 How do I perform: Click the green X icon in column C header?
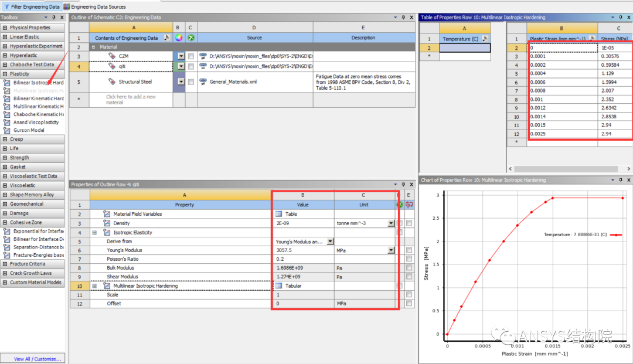(191, 38)
